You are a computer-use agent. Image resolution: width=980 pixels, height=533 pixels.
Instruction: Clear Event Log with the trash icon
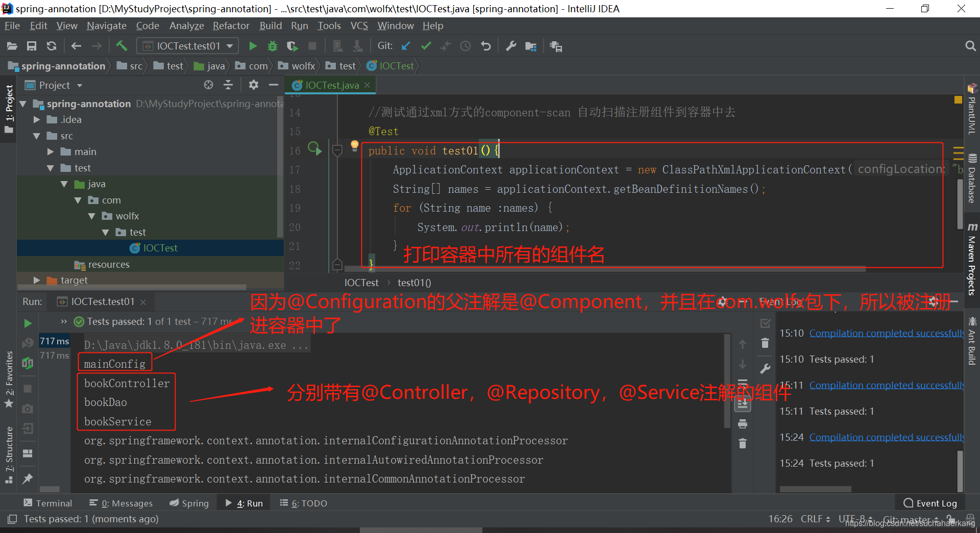765,343
